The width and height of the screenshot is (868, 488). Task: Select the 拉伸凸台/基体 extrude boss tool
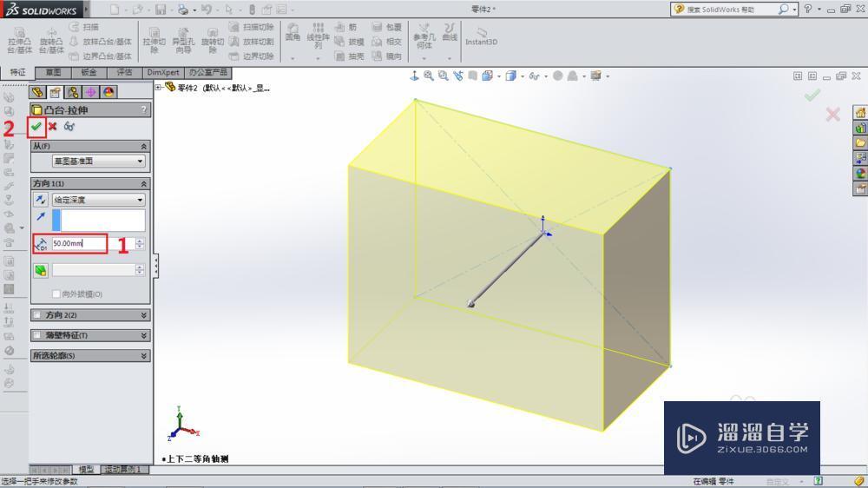tap(19, 41)
